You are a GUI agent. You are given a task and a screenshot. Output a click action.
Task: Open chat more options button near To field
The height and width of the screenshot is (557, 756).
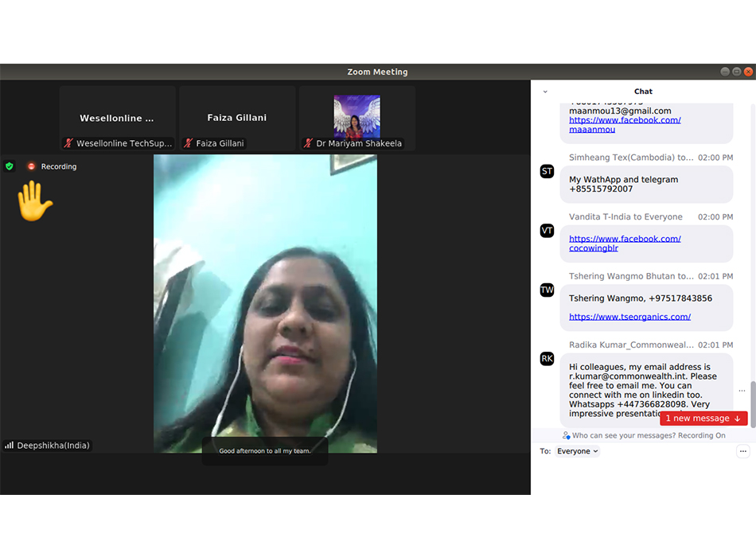click(743, 451)
